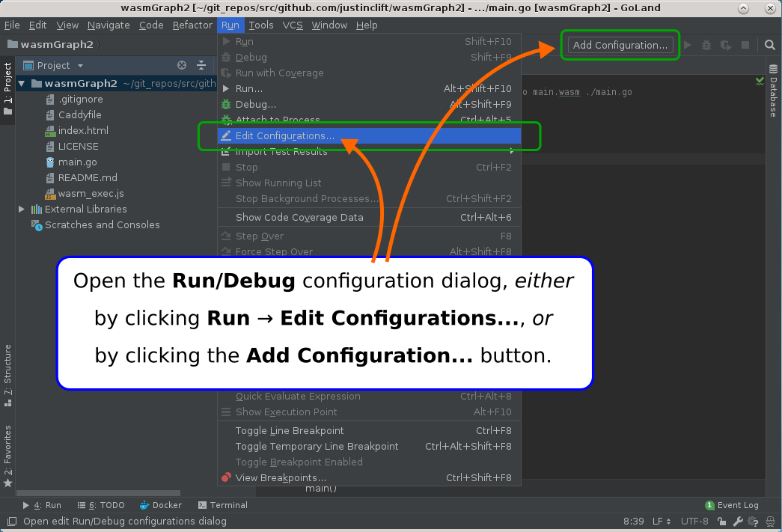Select main.go in project tree
This screenshot has width=782, height=532.
(x=77, y=162)
